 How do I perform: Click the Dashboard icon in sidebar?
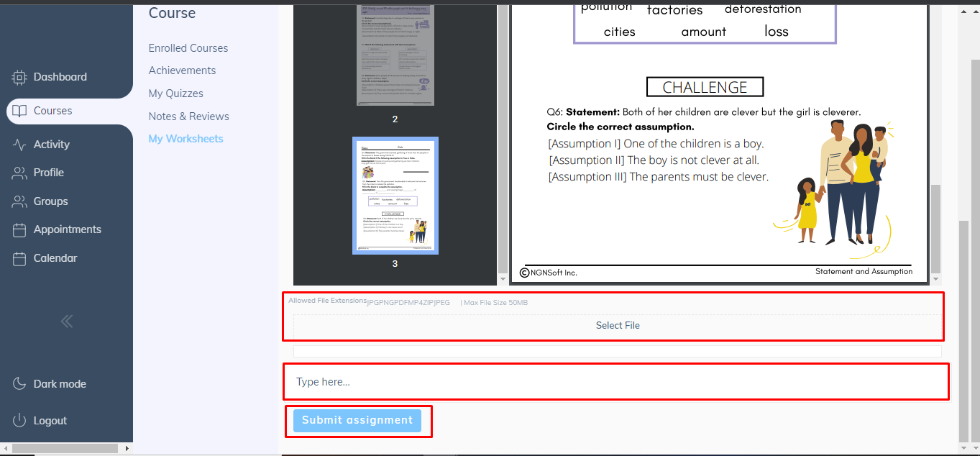[19, 77]
